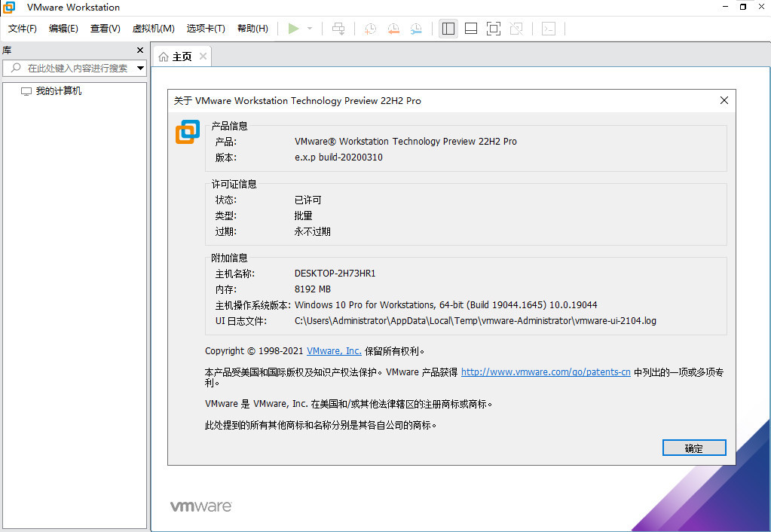Toggle the library sidebar view icon
Viewport: 771px width, 532px height.
448,29
